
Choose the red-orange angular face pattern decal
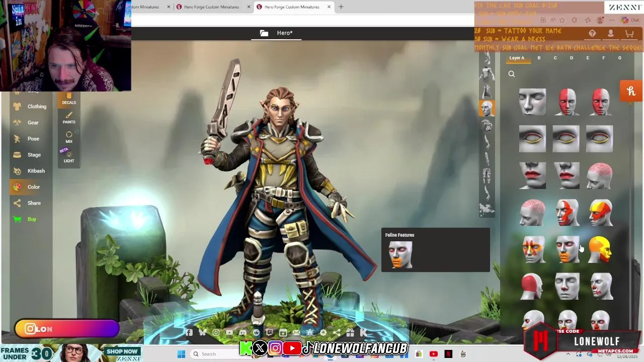tap(567, 212)
